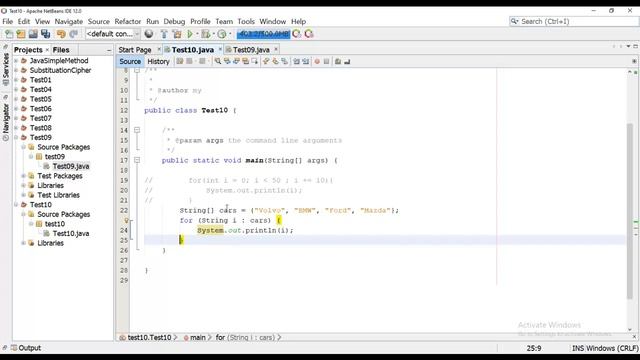Click the Search (Ctrl+I) field
Viewport: 640px width, 360px height.
(574, 21)
